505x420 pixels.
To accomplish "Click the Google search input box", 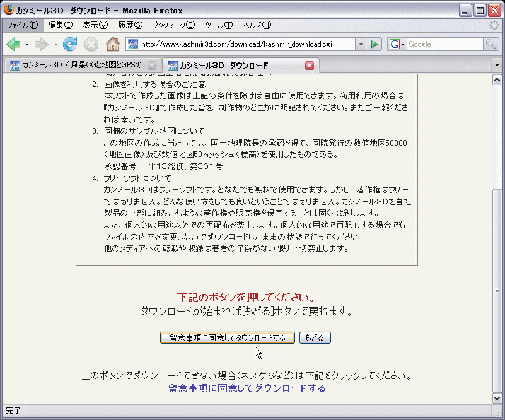I will pyautogui.click(x=445, y=44).
